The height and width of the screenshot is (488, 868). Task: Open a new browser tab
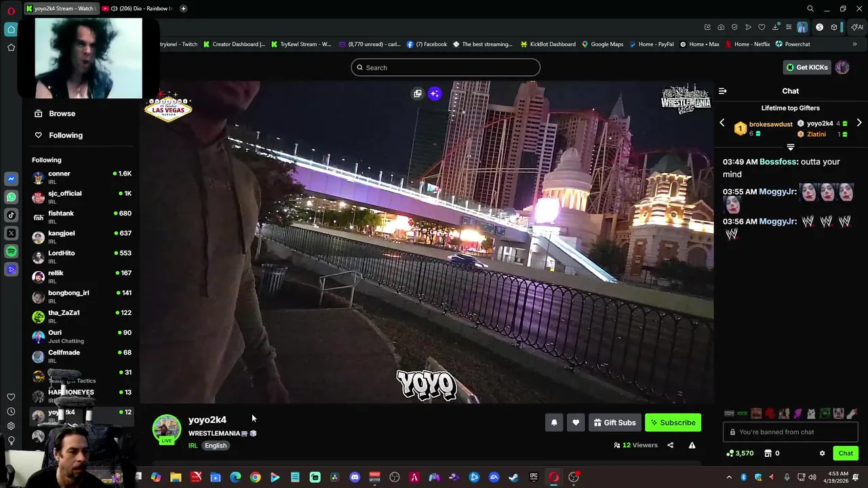click(x=183, y=9)
